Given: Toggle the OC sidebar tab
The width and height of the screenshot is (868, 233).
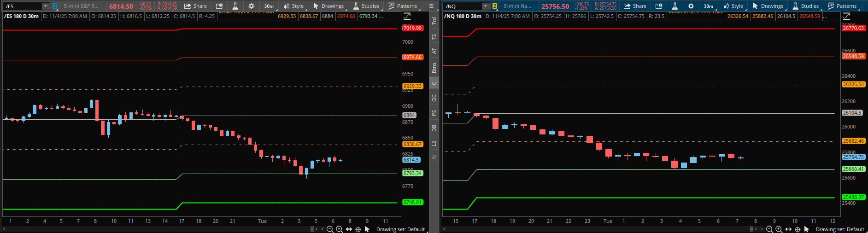Looking at the screenshot, I should click(x=434, y=98).
